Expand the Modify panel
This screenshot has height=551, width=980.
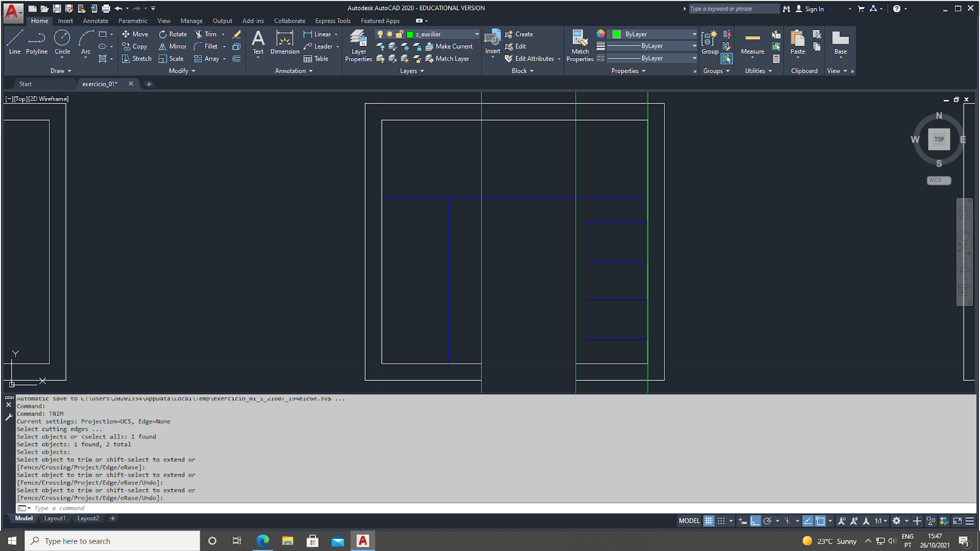(182, 71)
